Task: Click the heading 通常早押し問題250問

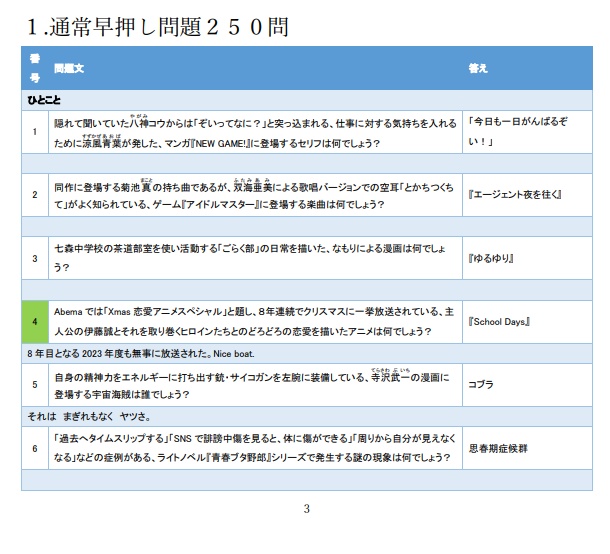Action: click(x=158, y=27)
